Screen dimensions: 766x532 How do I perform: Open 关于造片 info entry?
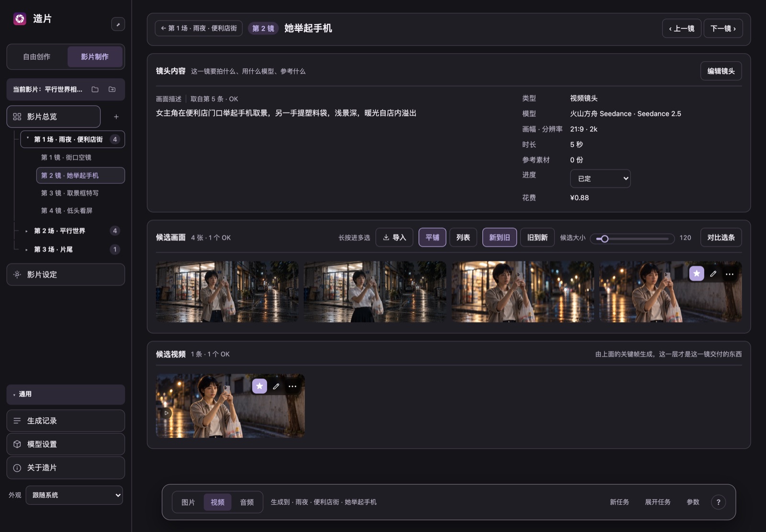tap(66, 468)
